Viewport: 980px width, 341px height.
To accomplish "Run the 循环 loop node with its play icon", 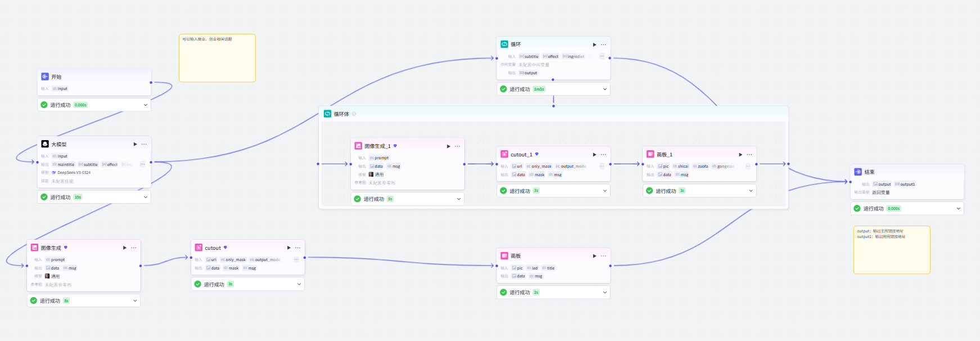I will (594, 44).
